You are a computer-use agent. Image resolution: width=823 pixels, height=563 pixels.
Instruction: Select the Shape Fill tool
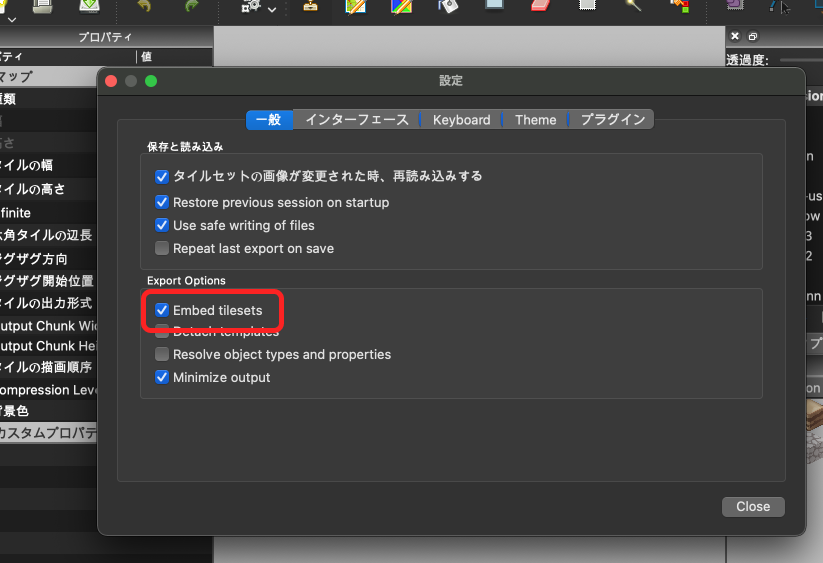pos(494,5)
